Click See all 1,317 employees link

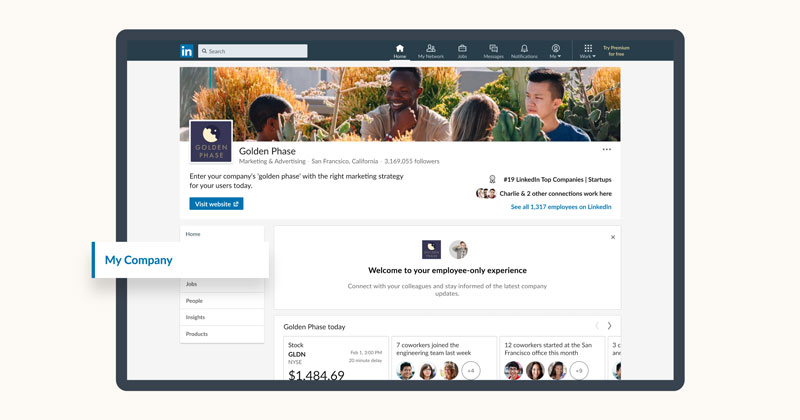pos(561,207)
